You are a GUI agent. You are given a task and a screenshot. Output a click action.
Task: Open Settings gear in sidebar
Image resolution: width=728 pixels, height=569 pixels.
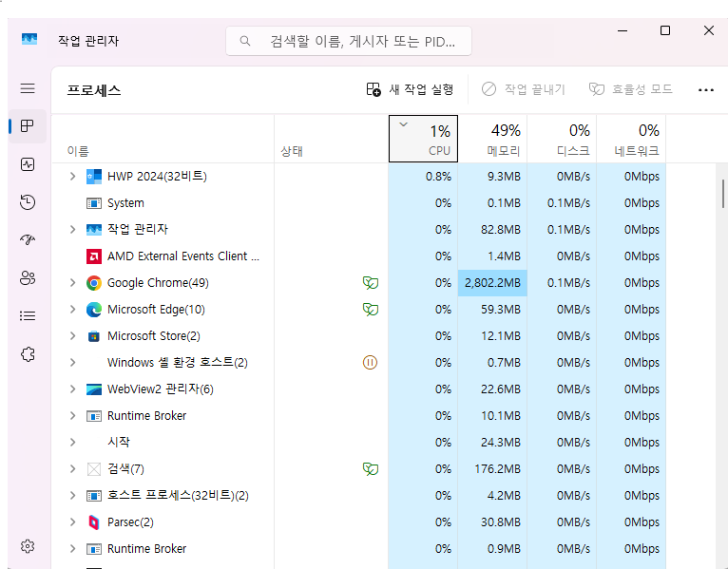tap(28, 546)
